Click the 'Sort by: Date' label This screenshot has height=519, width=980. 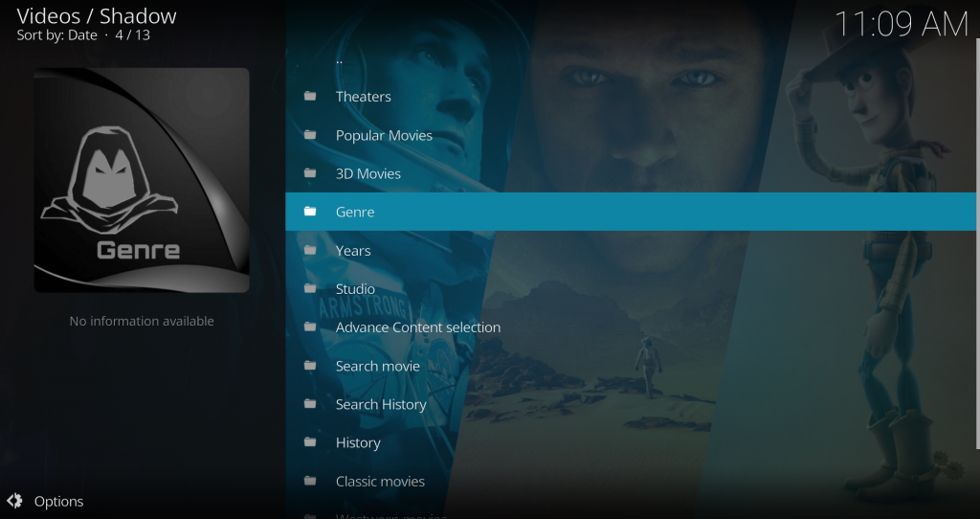[x=56, y=35]
